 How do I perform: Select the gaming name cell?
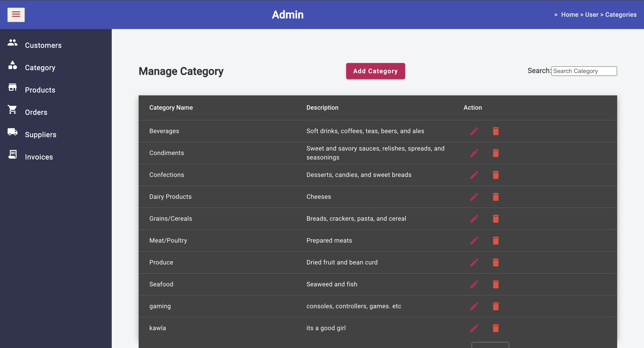[160, 306]
